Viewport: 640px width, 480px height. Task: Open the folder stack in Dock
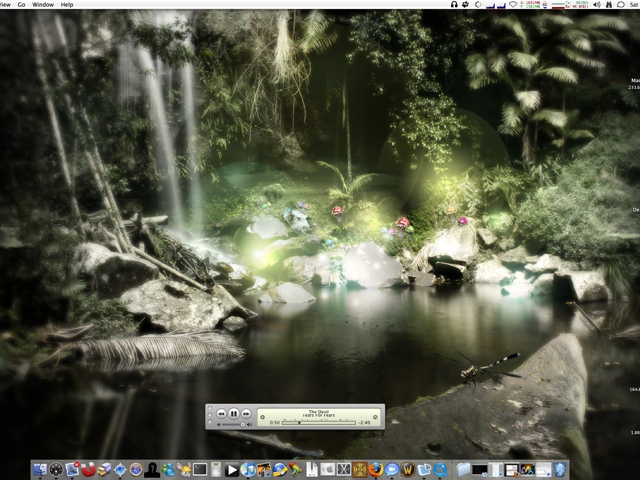coord(463,470)
